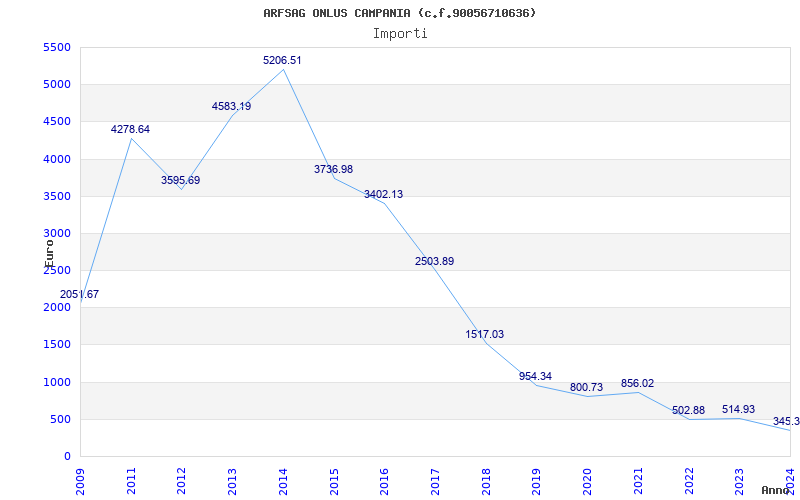This screenshot has width=800, height=500.
Task: Click y-axis tick 1500
Action: 57,345
